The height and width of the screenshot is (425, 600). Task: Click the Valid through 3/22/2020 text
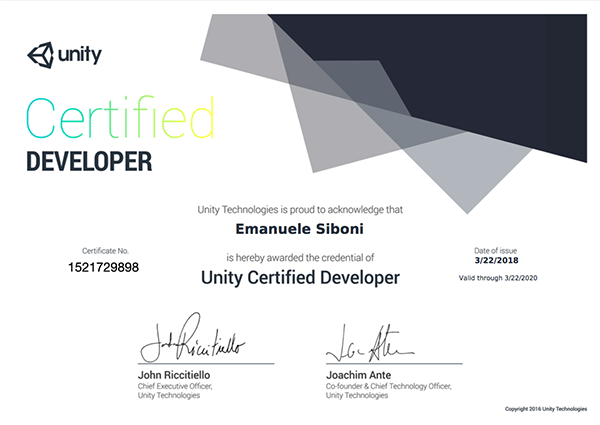click(x=496, y=274)
